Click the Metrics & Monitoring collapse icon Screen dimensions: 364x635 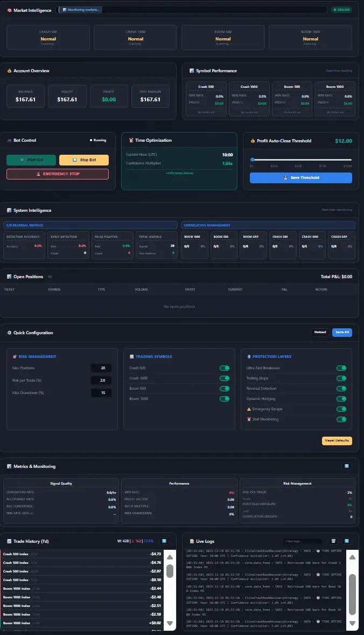click(x=346, y=466)
